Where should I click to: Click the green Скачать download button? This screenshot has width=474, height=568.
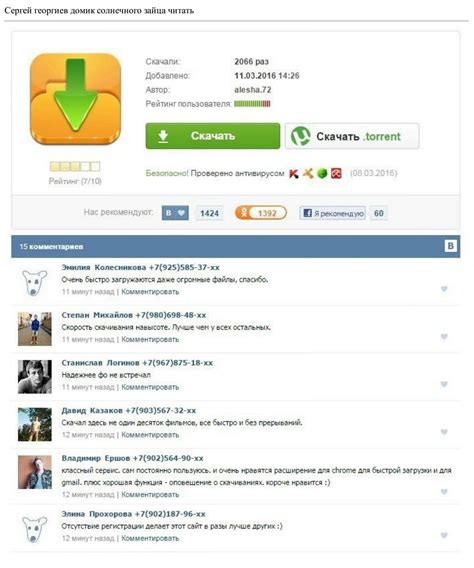click(213, 136)
